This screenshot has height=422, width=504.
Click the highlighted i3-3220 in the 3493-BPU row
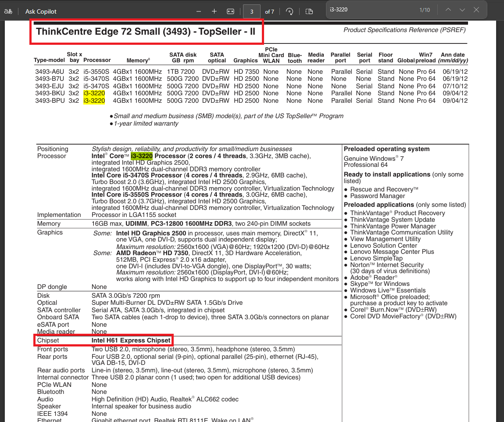click(x=94, y=101)
